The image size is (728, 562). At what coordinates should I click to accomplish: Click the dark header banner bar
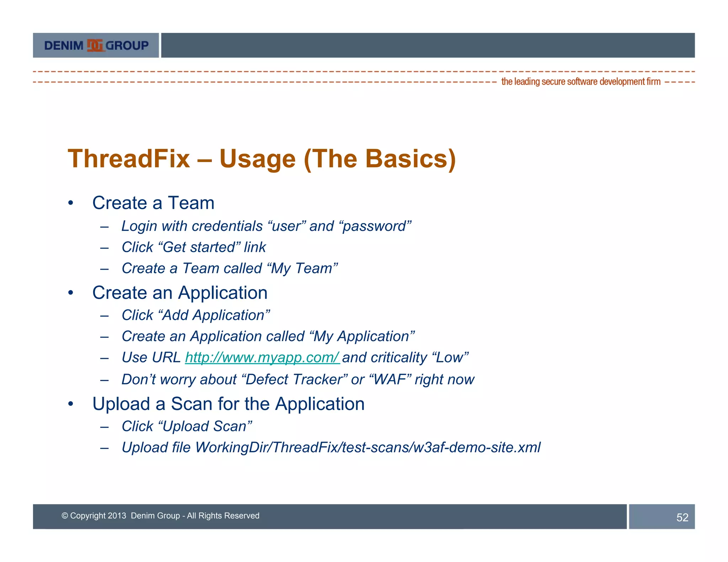(428, 45)
